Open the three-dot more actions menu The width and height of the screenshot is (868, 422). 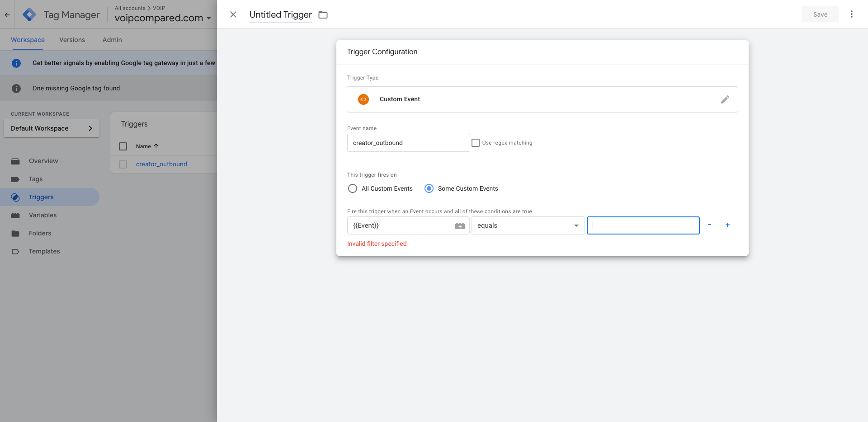tap(851, 14)
